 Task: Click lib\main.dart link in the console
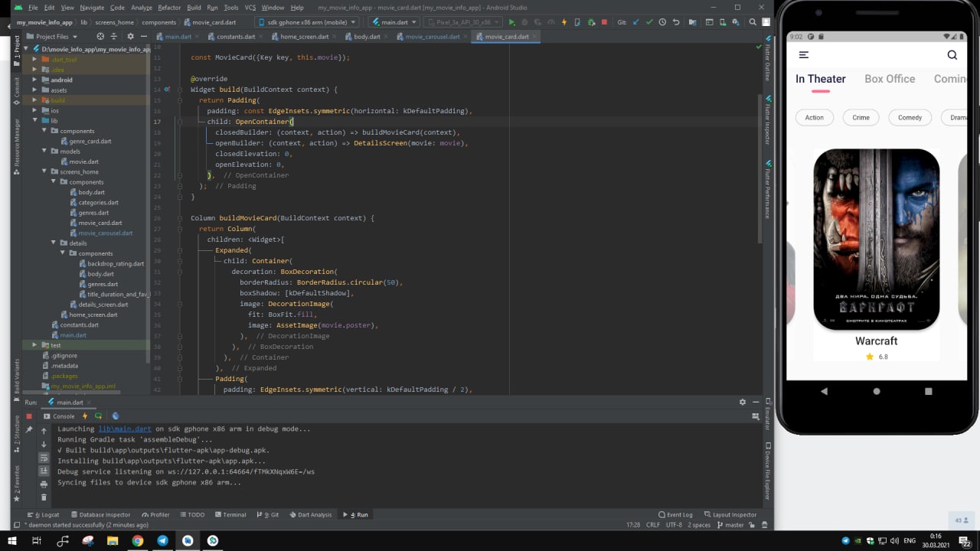(x=125, y=429)
